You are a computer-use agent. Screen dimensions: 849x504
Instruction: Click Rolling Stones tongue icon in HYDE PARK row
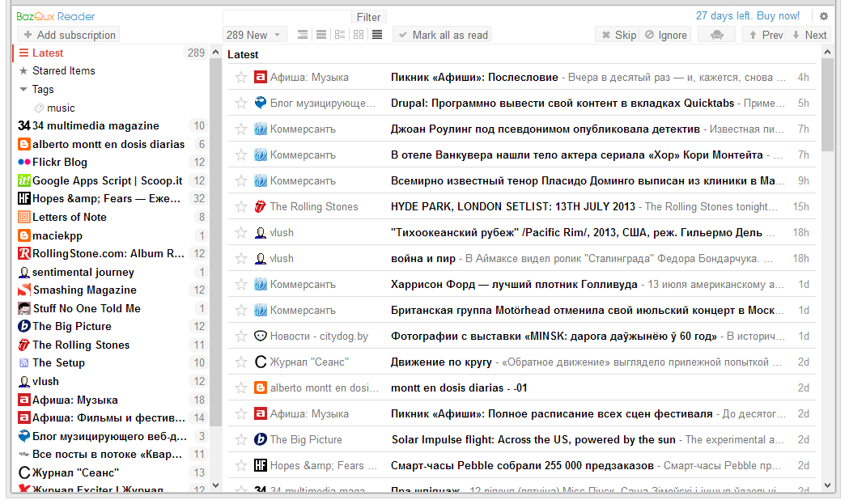pyautogui.click(x=261, y=206)
